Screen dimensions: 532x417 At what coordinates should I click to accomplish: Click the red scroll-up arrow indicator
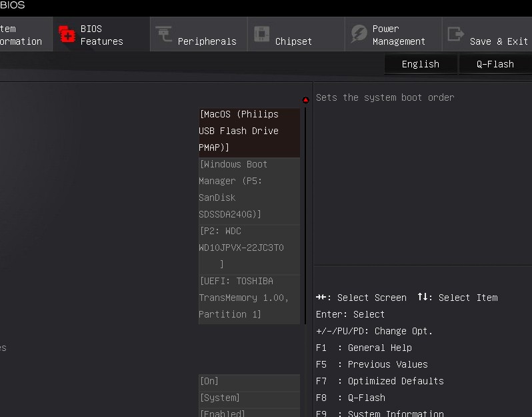tap(305, 100)
